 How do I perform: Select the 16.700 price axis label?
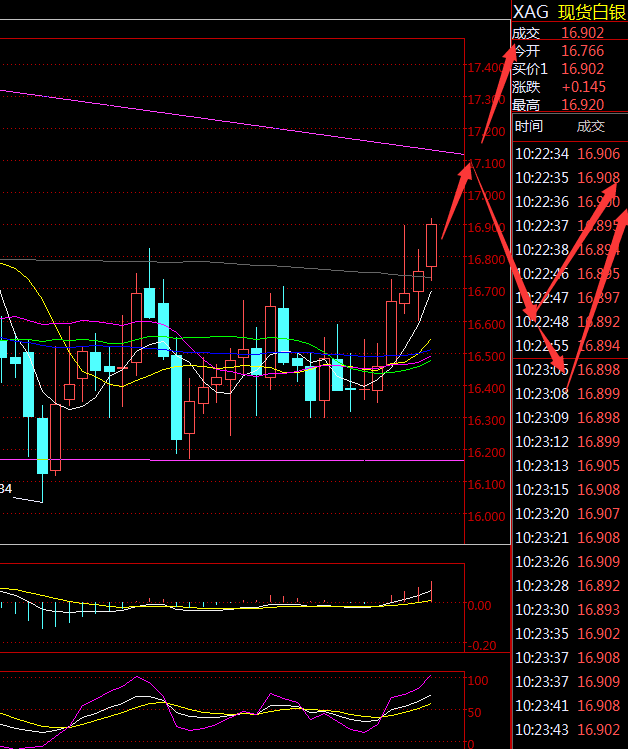(x=486, y=291)
